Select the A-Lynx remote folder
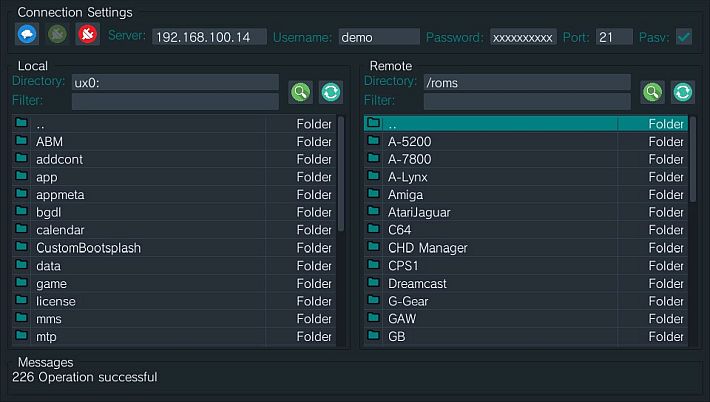Viewport: 710px width, 402px height. [x=526, y=177]
